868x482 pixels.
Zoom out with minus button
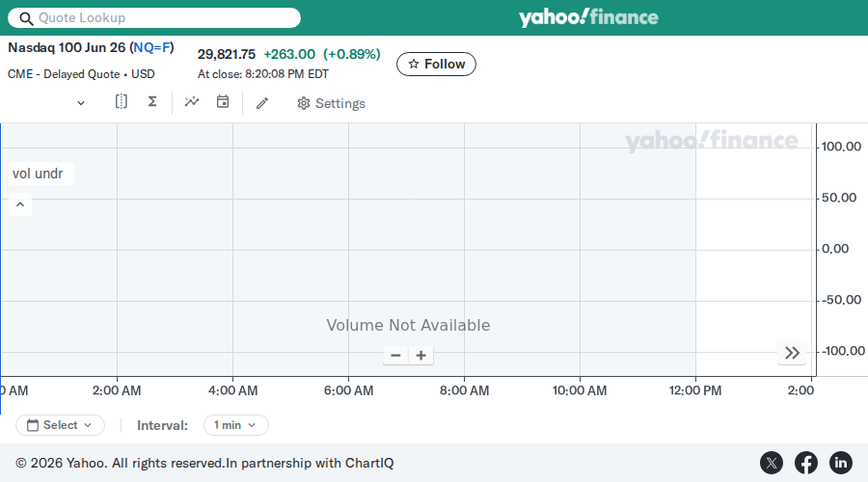coord(395,356)
